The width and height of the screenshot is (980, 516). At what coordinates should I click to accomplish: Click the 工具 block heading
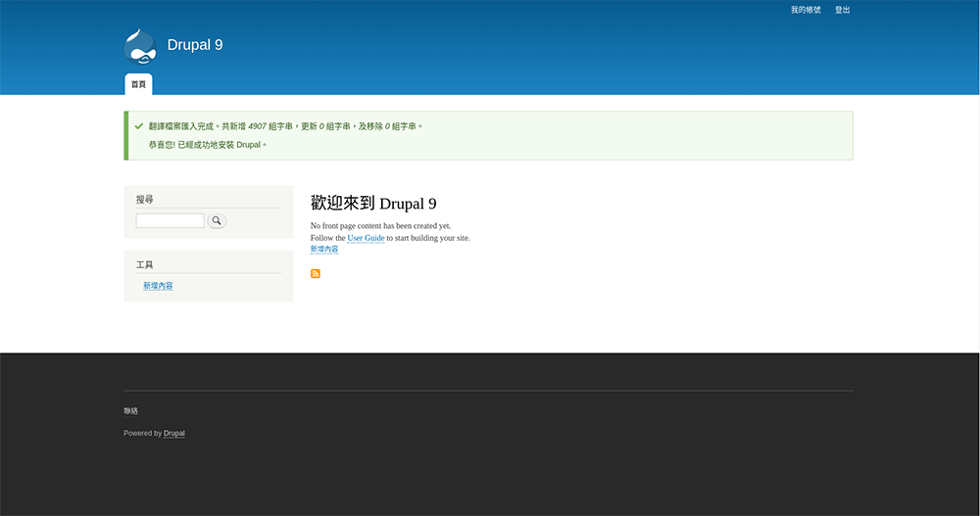[144, 265]
